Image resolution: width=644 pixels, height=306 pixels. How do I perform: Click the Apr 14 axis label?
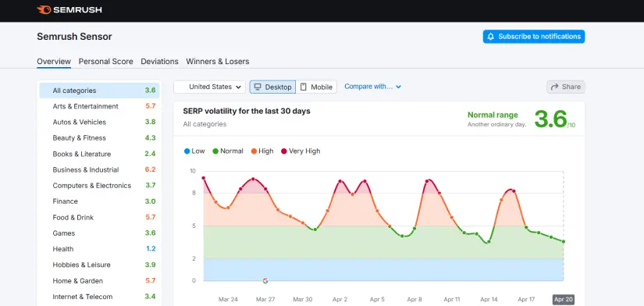pos(489,300)
